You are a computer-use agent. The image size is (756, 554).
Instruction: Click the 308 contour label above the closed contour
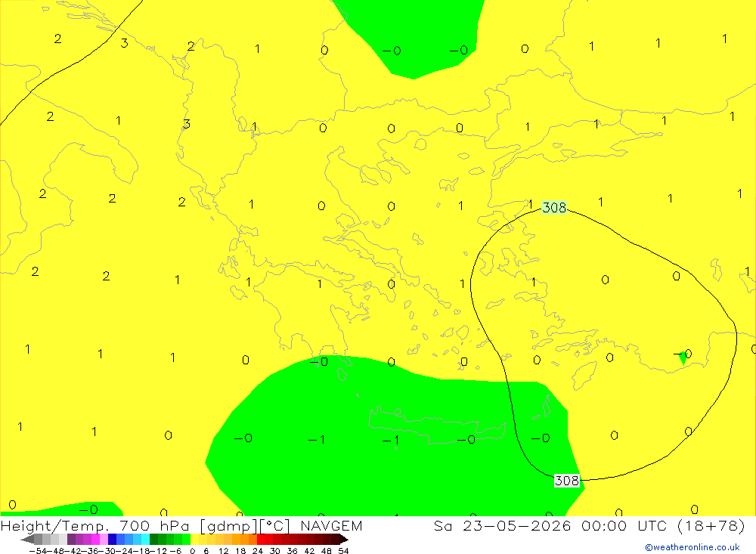point(554,207)
